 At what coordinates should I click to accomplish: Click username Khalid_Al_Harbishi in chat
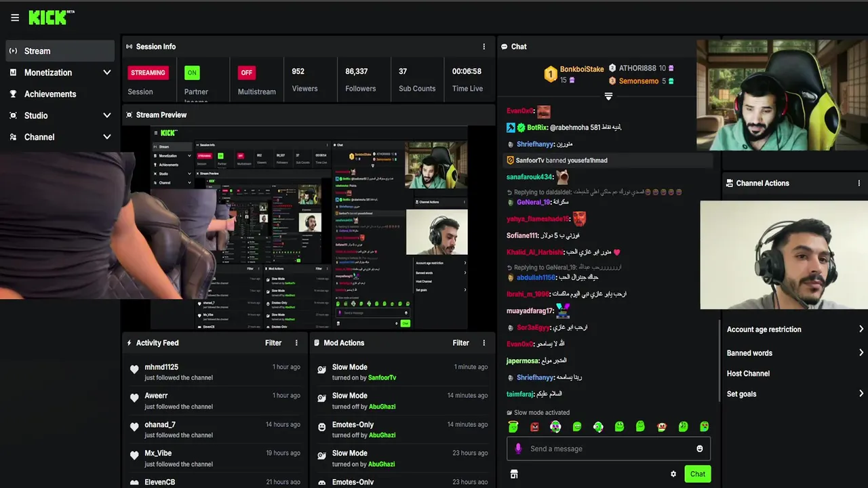535,252
